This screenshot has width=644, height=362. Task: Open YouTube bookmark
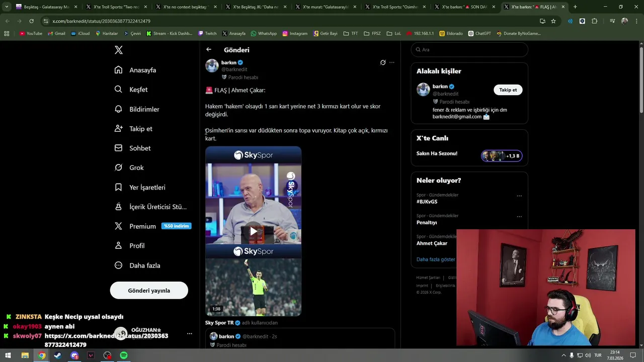(x=31, y=34)
